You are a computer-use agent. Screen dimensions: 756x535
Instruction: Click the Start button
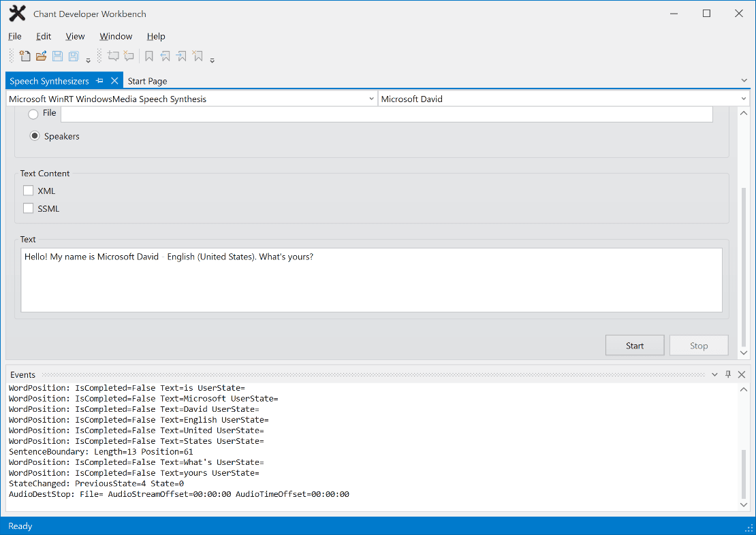(635, 346)
